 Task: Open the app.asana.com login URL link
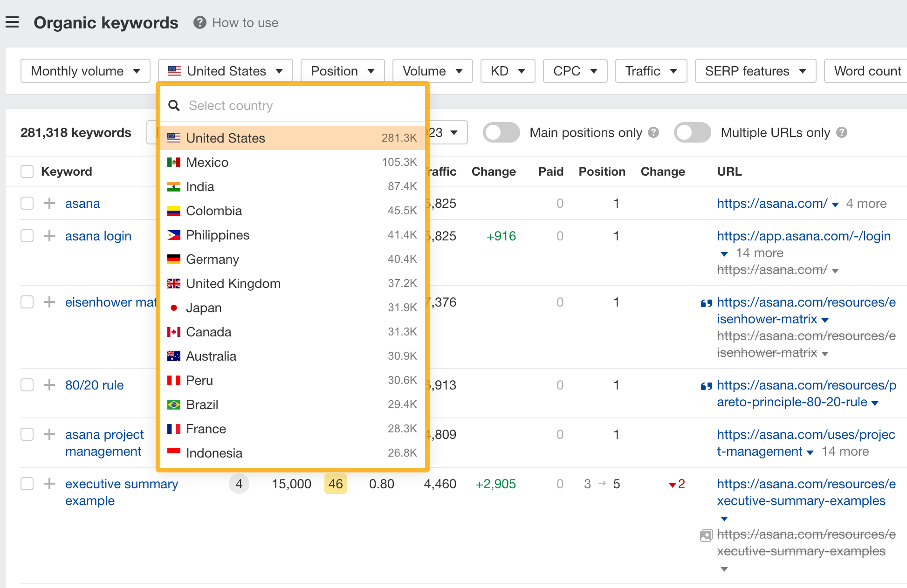click(804, 236)
